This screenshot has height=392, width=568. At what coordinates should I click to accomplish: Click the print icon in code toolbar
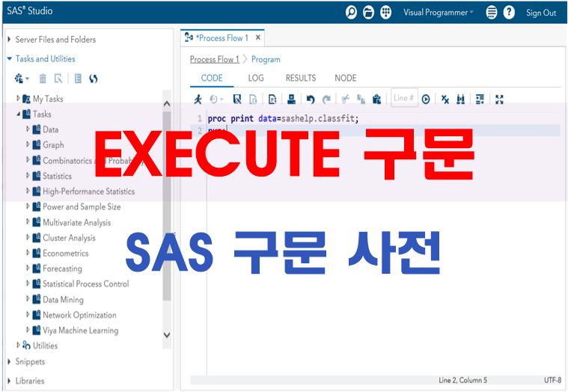point(292,99)
